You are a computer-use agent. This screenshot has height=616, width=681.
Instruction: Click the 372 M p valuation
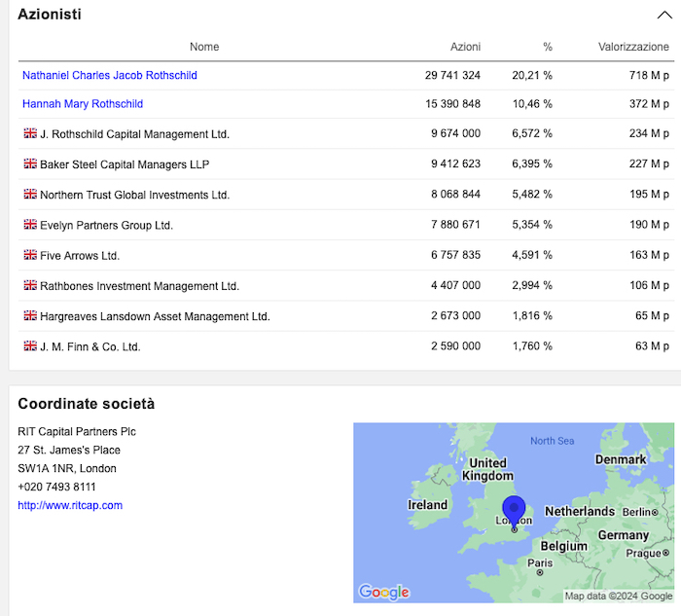(649, 104)
